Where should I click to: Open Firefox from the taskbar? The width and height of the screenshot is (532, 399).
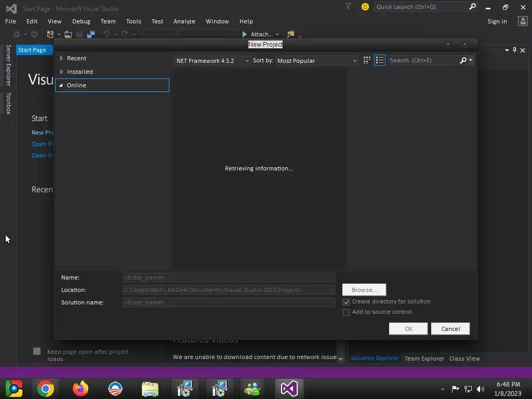(x=81, y=389)
